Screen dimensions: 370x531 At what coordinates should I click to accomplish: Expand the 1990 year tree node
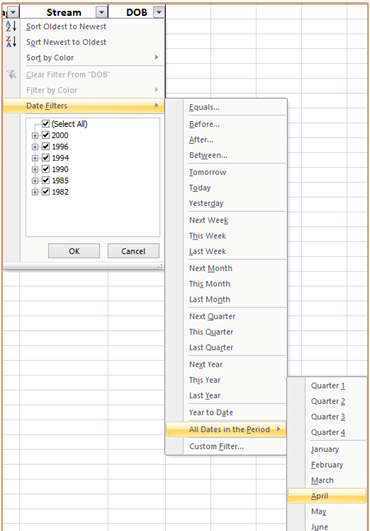coord(35,169)
